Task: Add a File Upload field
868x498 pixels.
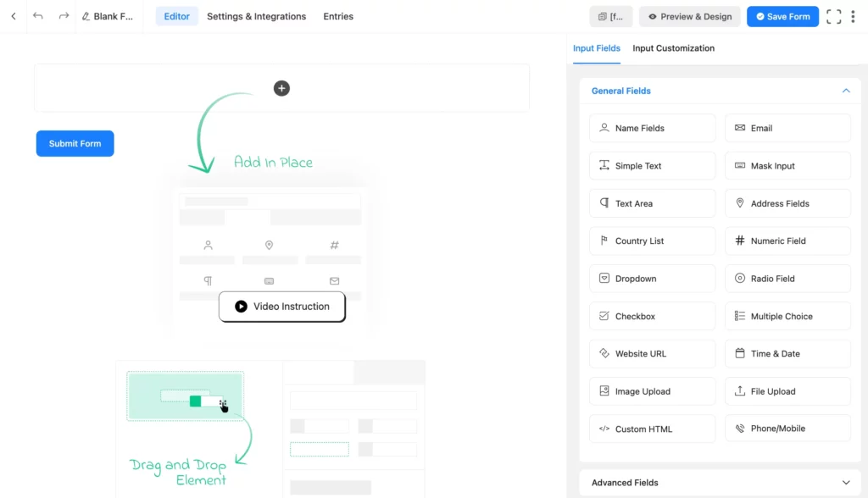Action: 787,391
